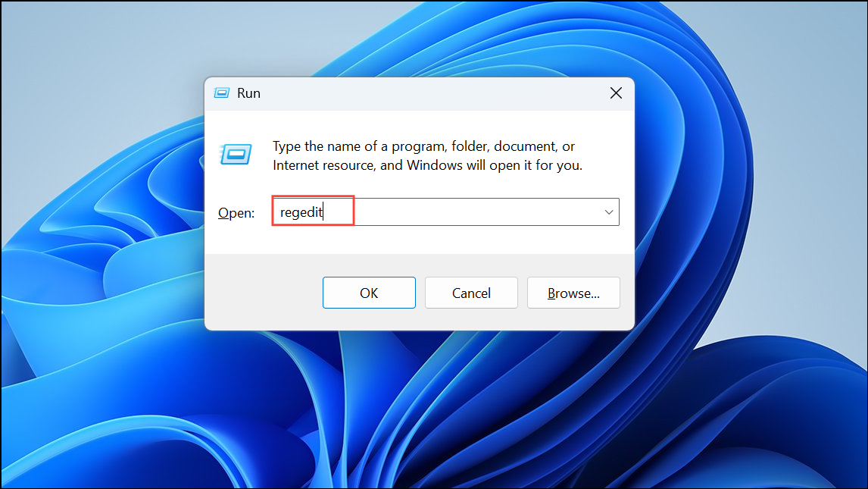Screen dimensions: 868x489
Task: Click the Run icon in title bar
Action: (221, 93)
